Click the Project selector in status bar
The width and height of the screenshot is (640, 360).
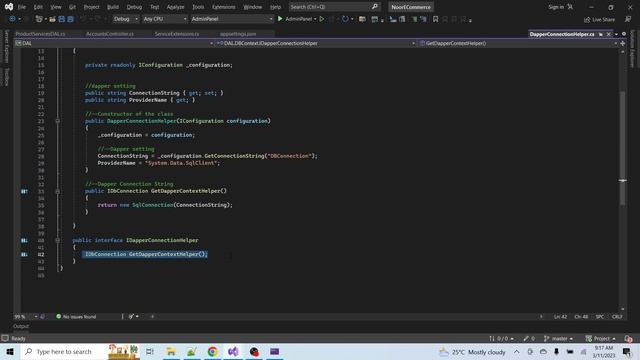pyautogui.click(x=600, y=338)
